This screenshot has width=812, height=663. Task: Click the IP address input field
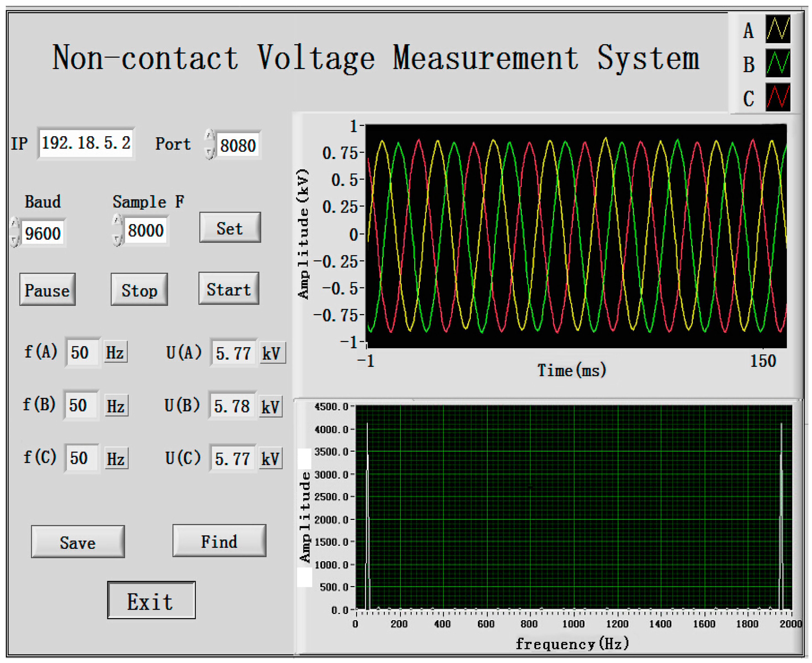86,143
